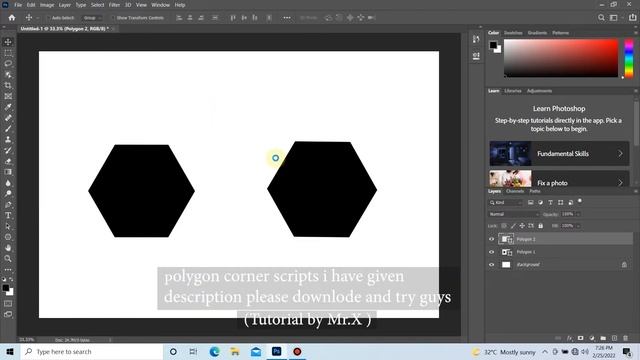This screenshot has width=640, height=360.
Task: Select the Horizontal Type tool
Action: [8, 215]
